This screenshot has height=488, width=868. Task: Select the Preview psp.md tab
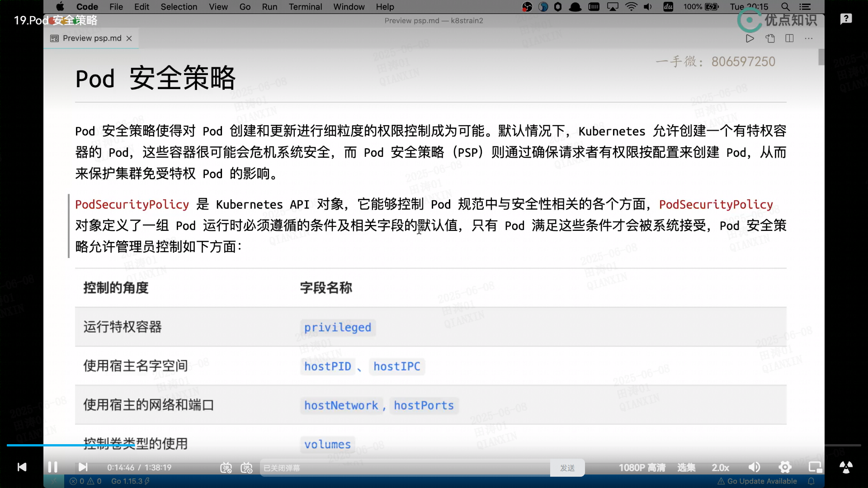tap(92, 38)
